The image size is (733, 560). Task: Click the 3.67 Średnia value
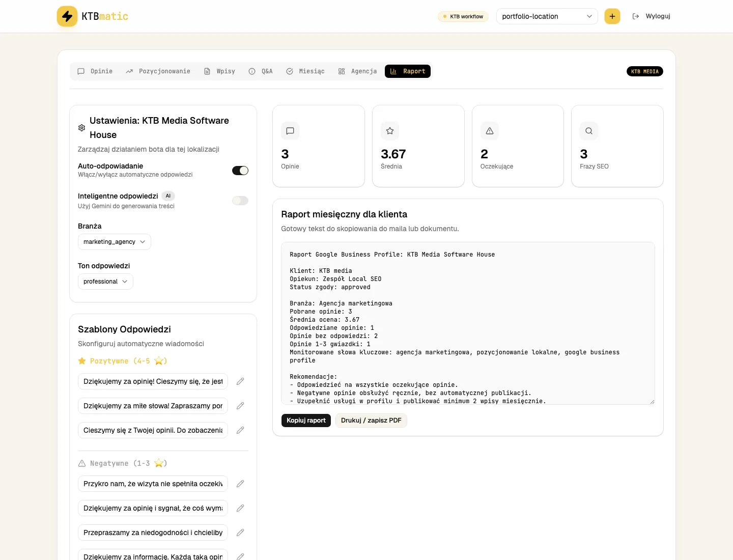(x=393, y=154)
